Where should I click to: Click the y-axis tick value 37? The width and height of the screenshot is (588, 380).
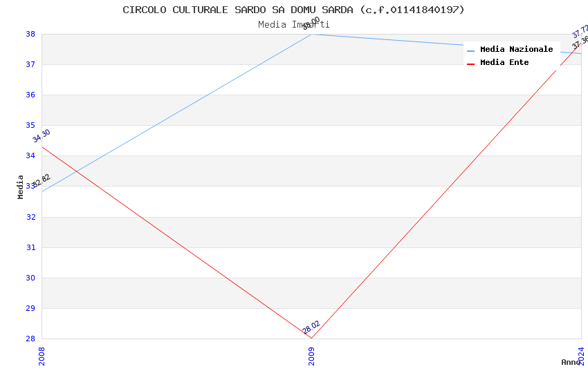[30, 64]
